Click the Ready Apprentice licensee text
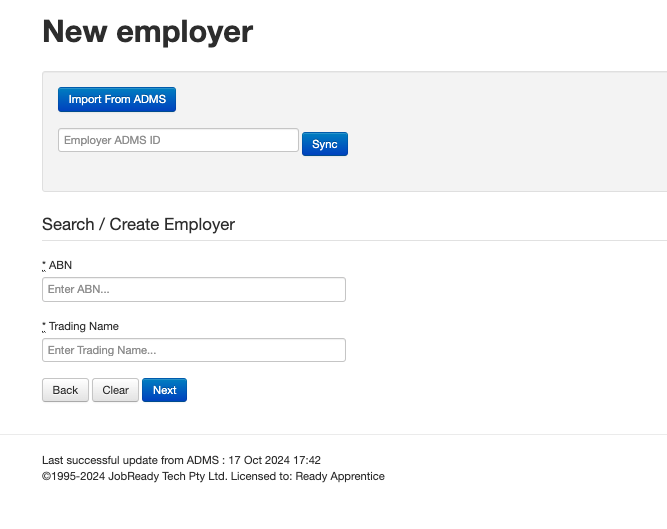This screenshot has height=529, width=667. [x=345, y=476]
